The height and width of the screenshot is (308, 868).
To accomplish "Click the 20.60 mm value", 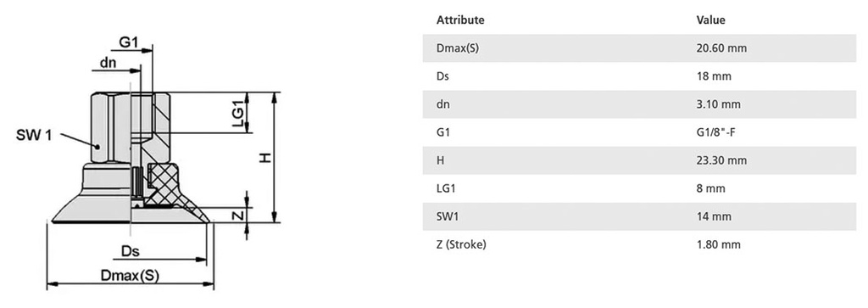I will pyautogui.click(x=721, y=48).
